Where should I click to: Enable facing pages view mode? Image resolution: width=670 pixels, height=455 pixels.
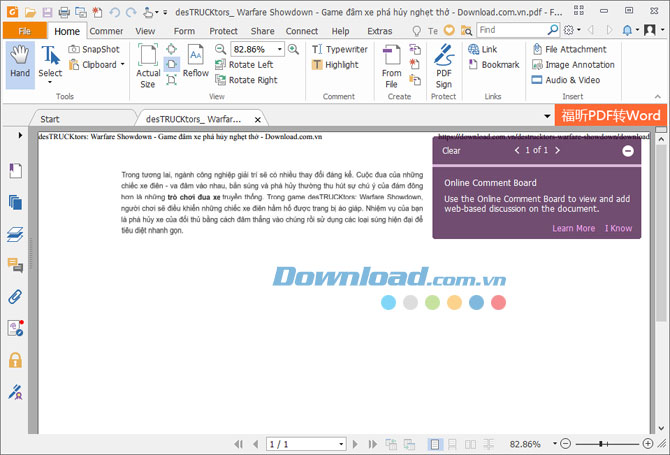pos(470,444)
